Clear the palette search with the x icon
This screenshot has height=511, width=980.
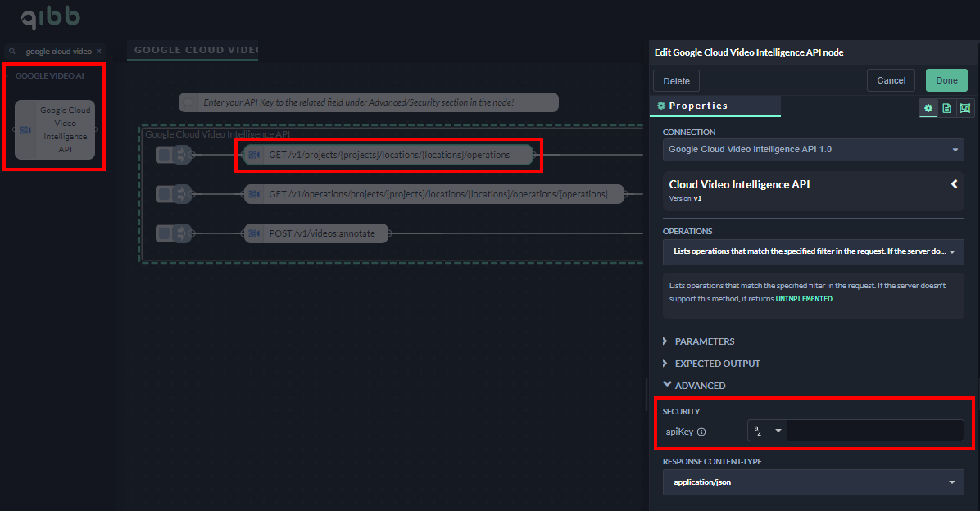100,51
